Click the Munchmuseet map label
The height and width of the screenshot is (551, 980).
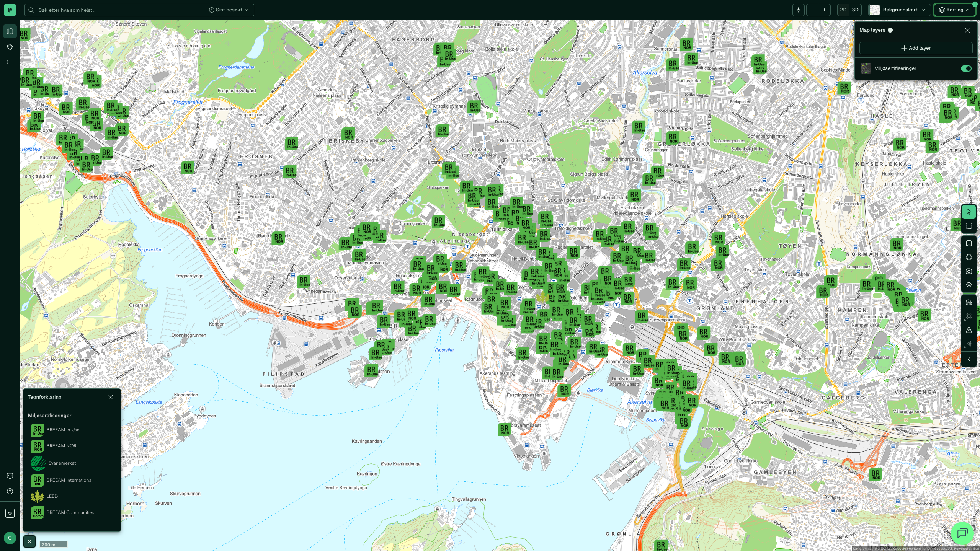642,411
